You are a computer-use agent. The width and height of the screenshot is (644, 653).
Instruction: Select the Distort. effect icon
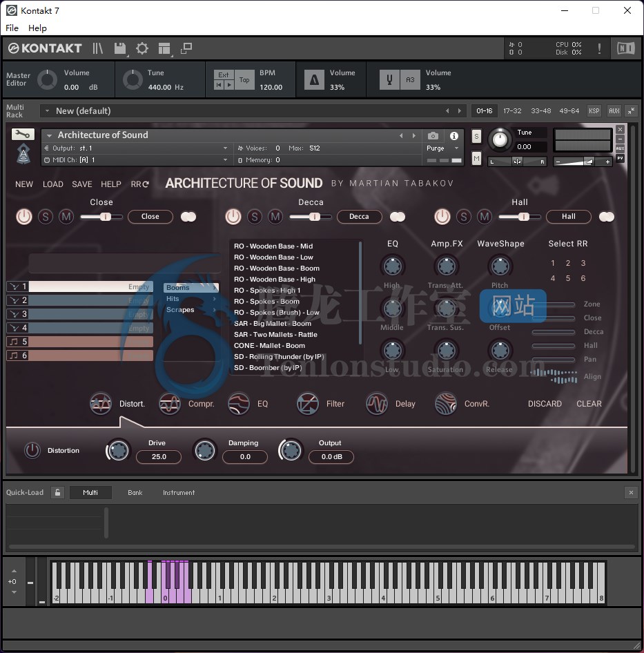(x=101, y=404)
